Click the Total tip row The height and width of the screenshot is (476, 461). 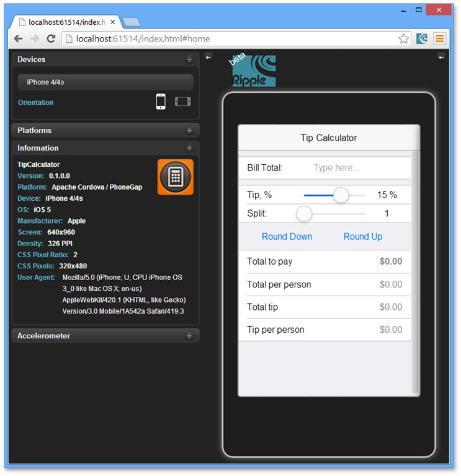tap(325, 307)
